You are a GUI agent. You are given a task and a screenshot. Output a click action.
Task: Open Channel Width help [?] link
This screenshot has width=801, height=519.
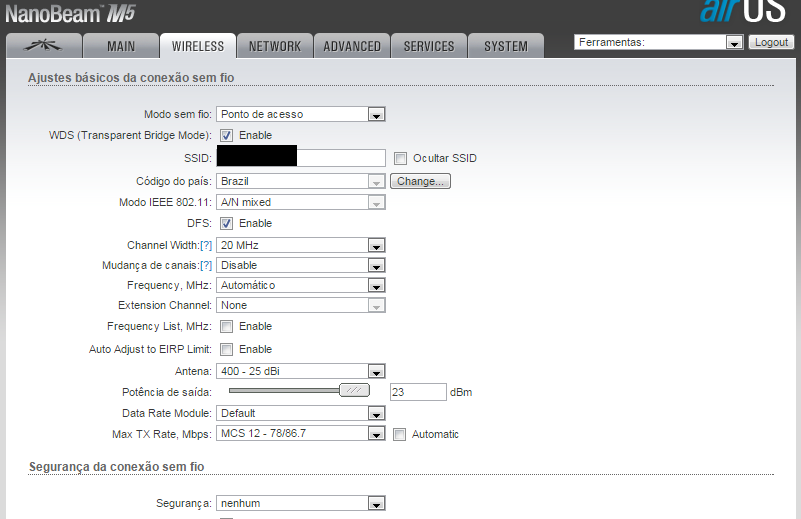point(206,245)
